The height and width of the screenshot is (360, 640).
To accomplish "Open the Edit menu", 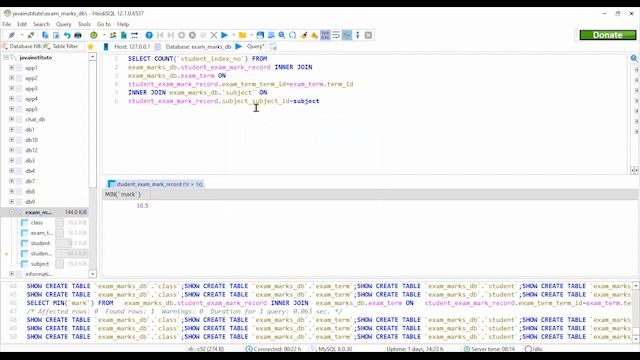I will (22, 24).
